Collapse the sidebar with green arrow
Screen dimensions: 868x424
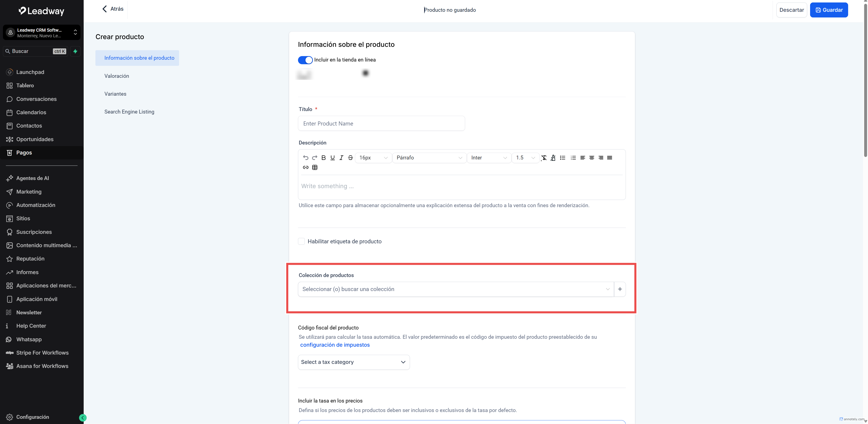[x=83, y=418]
